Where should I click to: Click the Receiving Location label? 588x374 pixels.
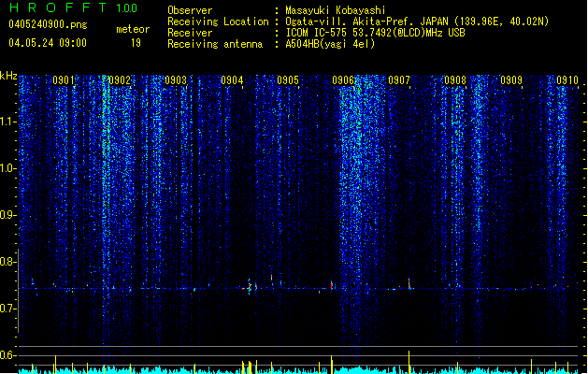(x=218, y=22)
